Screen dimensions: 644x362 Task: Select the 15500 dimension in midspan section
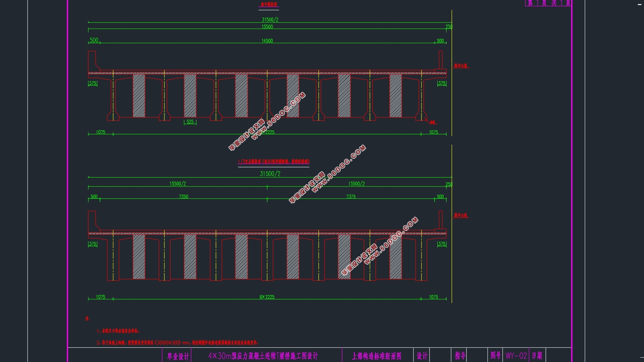point(267,27)
